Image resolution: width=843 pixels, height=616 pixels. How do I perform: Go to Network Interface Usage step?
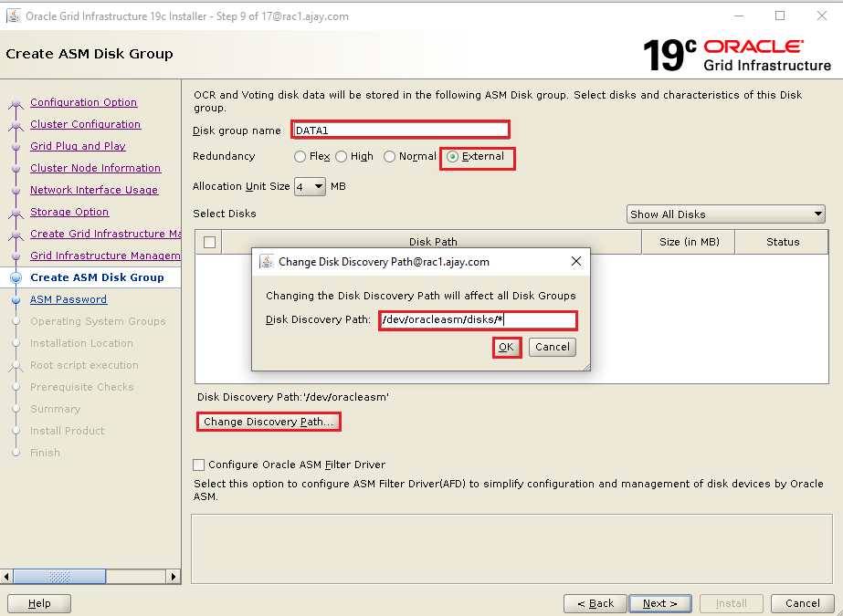(x=94, y=190)
